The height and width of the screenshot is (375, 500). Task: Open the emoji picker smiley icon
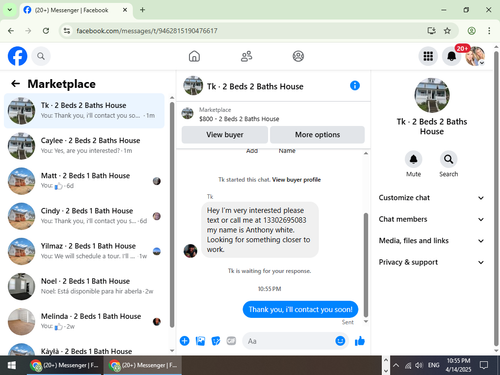pyautogui.click(x=340, y=341)
